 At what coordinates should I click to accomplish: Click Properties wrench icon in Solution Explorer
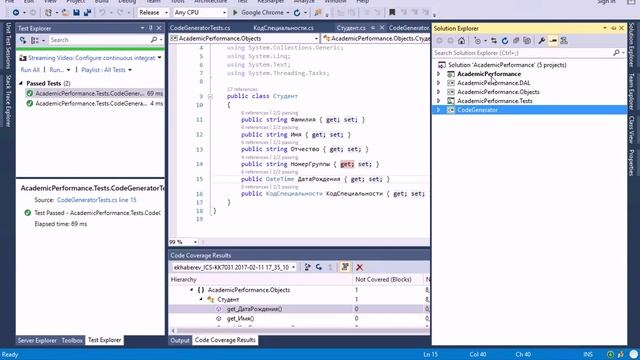point(542,41)
